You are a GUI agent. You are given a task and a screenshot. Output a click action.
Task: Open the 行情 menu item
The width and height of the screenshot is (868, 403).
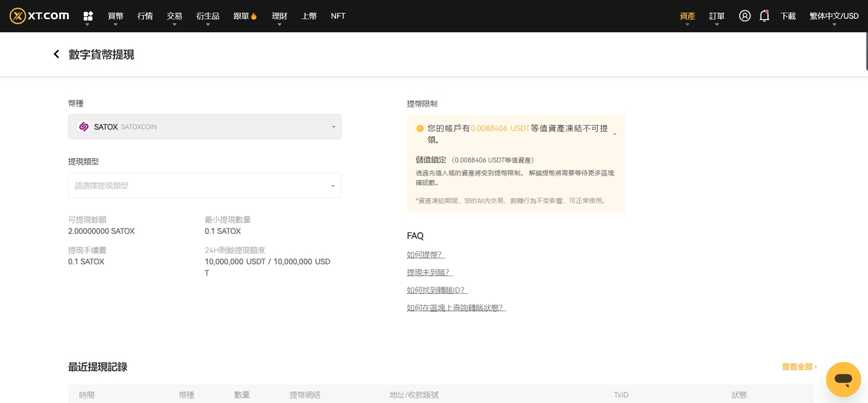(x=145, y=16)
